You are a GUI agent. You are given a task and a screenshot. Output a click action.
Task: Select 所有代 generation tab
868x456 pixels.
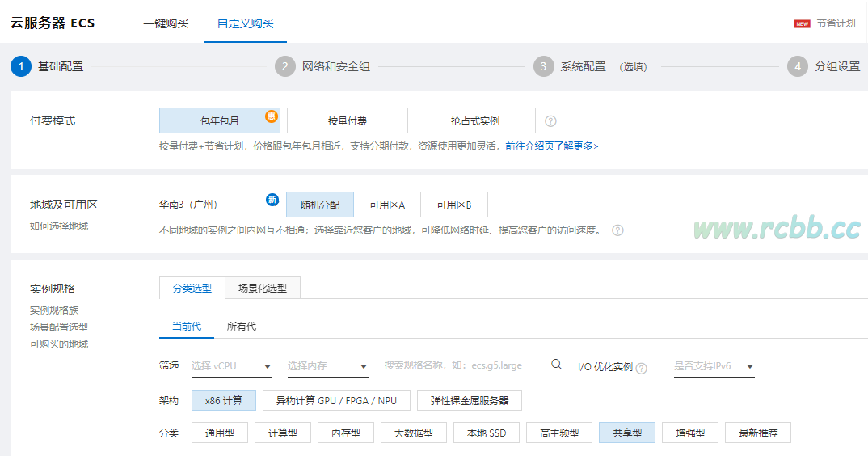coord(242,327)
